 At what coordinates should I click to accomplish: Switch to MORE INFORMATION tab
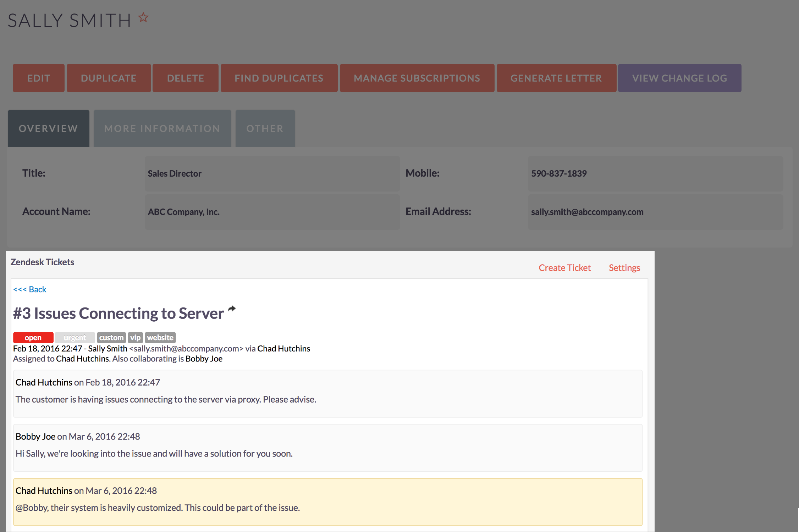[x=162, y=128]
